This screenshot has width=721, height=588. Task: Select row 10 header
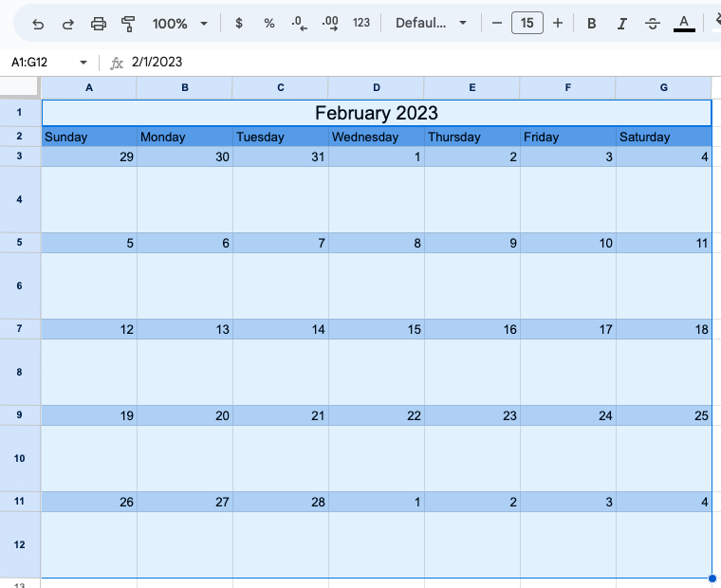point(19,458)
